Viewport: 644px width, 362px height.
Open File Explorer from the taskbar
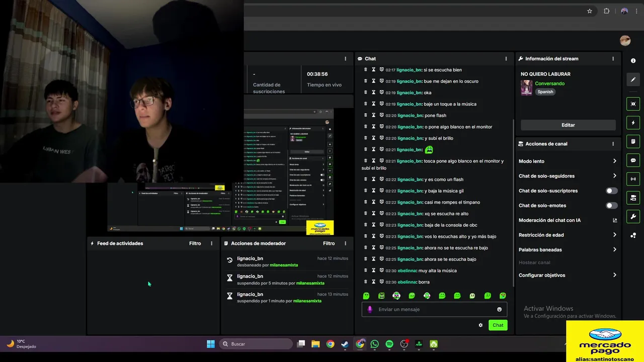[x=315, y=344]
